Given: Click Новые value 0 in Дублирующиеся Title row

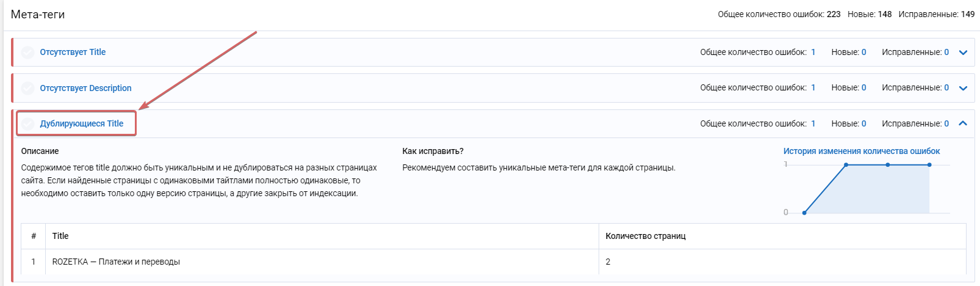Looking at the screenshot, I should tap(863, 123).
